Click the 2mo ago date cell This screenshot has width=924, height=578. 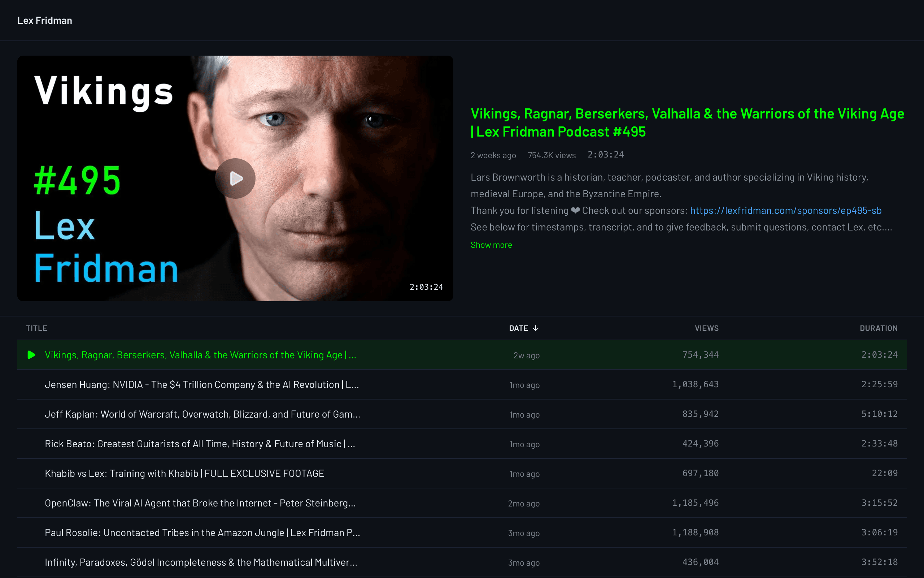523,504
